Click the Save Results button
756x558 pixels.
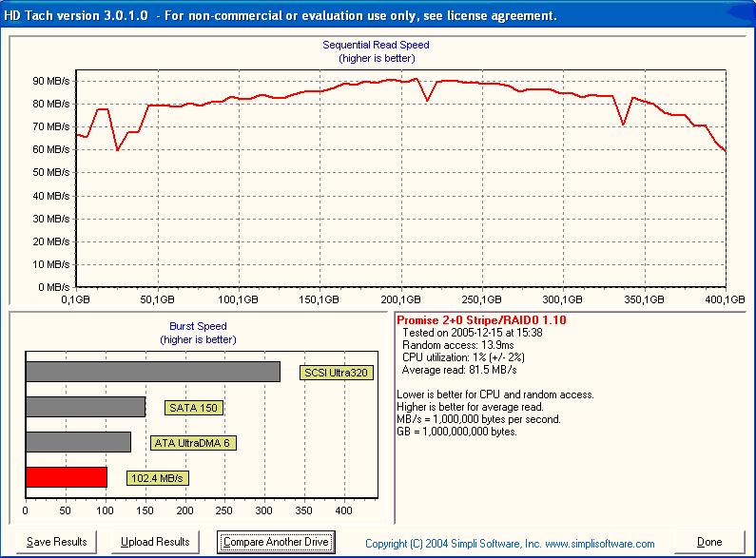(x=56, y=542)
